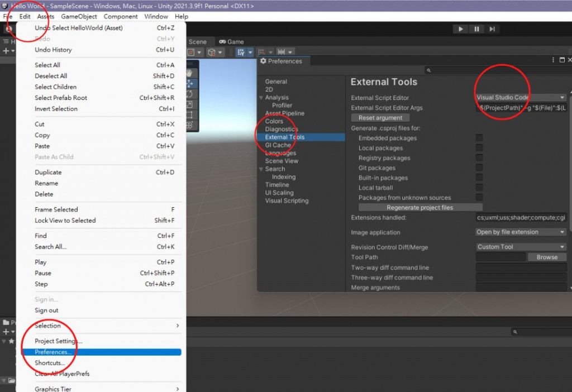Select the Rotate tool in scene toolbar
572x392 pixels.
click(190, 94)
